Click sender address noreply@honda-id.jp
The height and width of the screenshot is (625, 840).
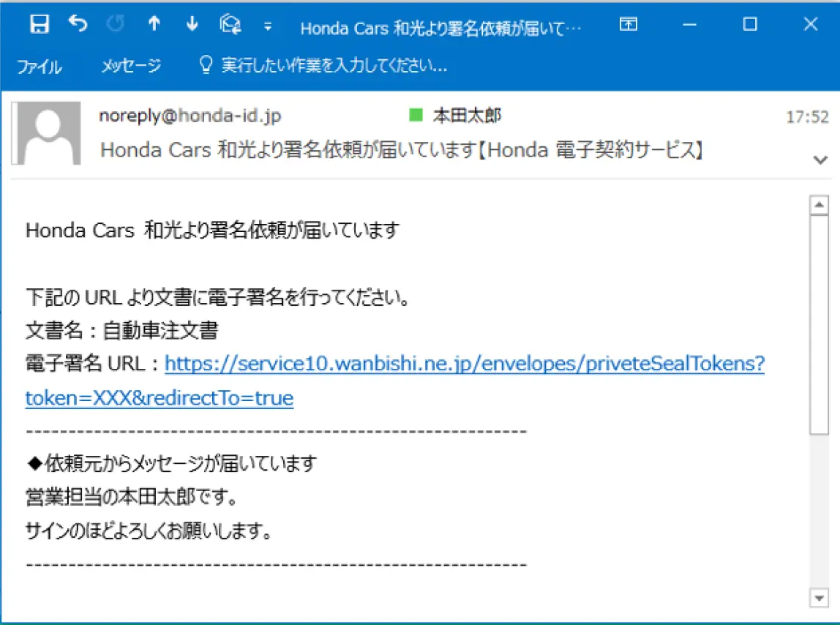190,116
